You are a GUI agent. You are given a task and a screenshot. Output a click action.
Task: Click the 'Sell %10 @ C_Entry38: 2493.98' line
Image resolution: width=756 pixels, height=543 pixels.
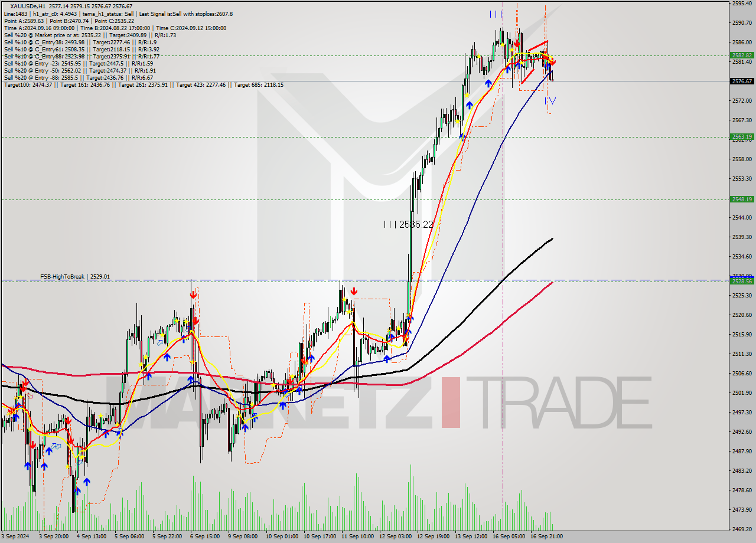(x=80, y=42)
